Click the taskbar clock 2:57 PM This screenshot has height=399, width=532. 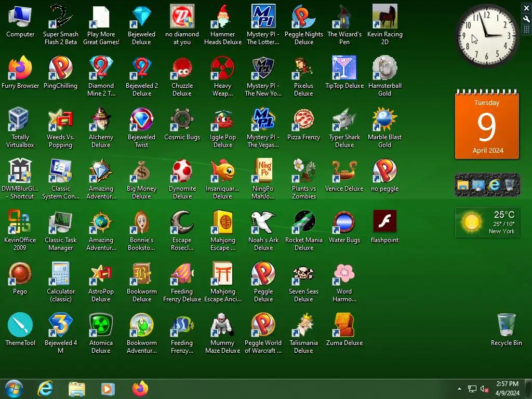point(507,389)
